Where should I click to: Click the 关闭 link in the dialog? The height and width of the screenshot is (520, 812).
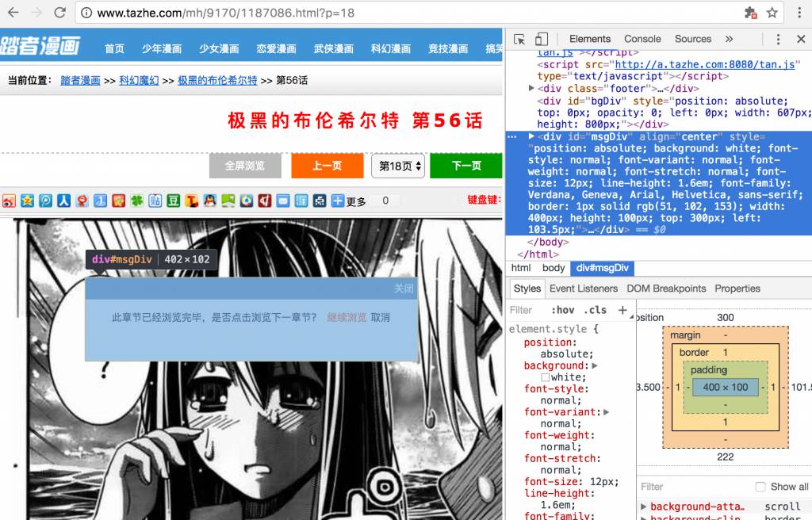point(404,289)
